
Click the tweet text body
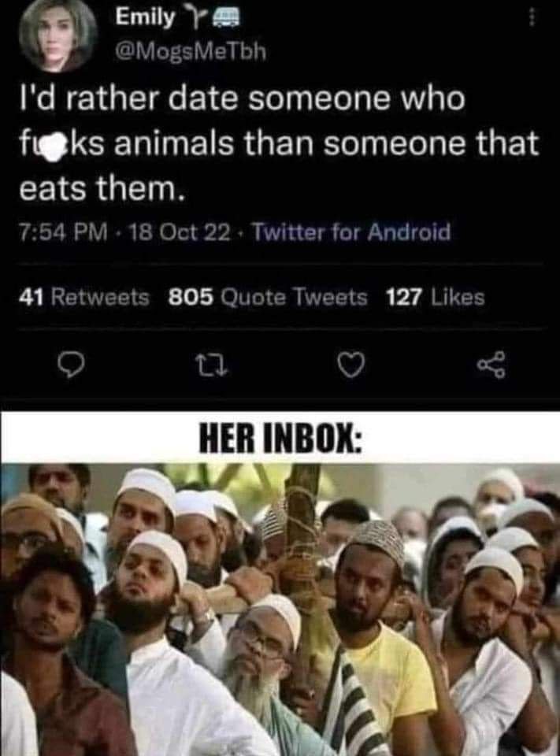278,143
